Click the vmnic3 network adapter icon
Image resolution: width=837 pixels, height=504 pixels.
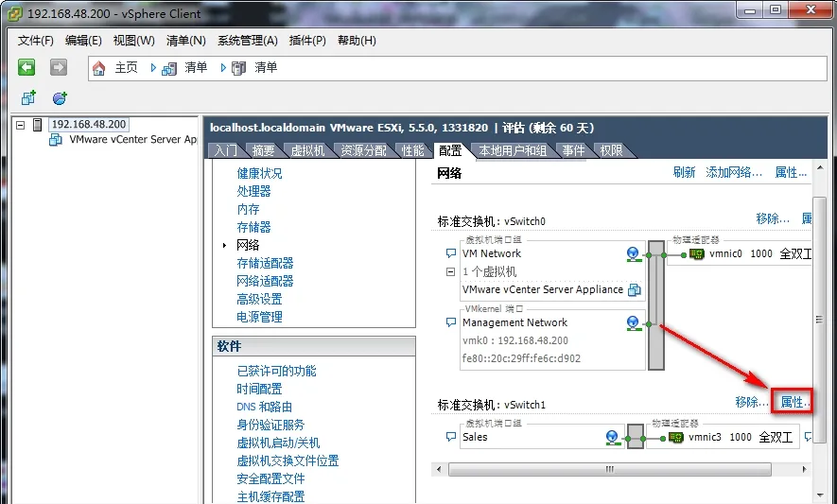[676, 438]
